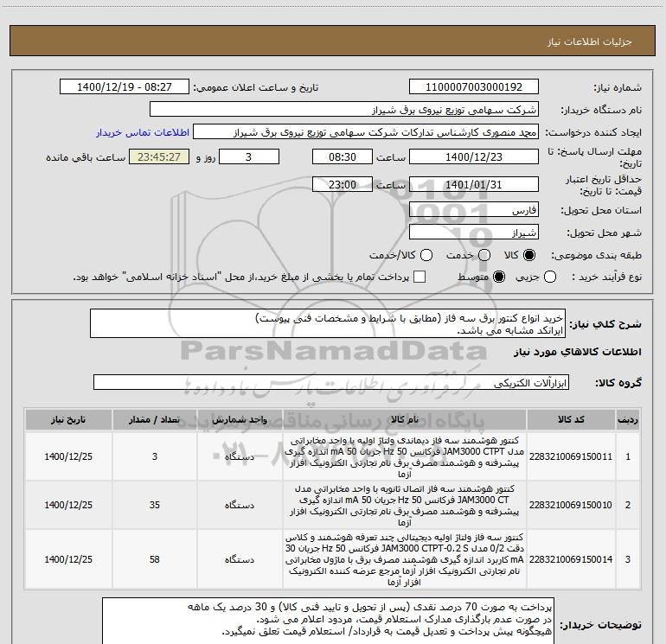This screenshot has height=644, width=666.
Task: Choose the متوسط purchase type radio
Action: [499, 277]
